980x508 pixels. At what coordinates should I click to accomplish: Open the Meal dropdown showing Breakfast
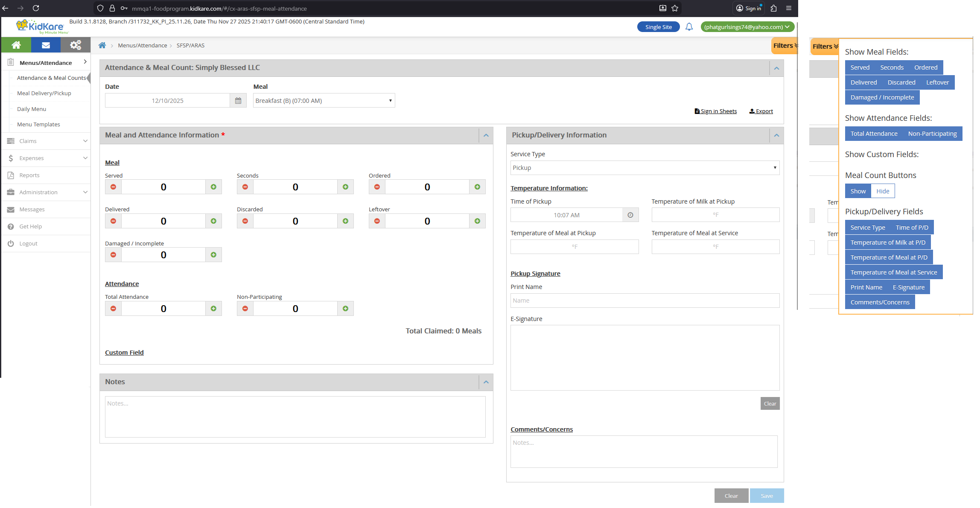(x=324, y=101)
